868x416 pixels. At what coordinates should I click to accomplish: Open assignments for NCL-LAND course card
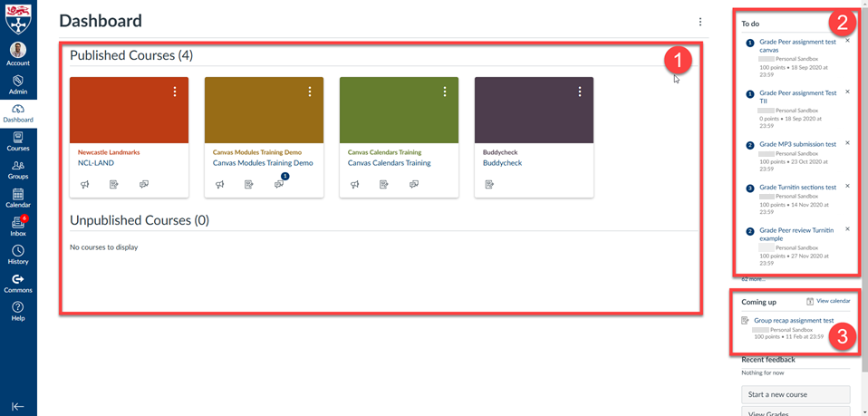tap(114, 185)
